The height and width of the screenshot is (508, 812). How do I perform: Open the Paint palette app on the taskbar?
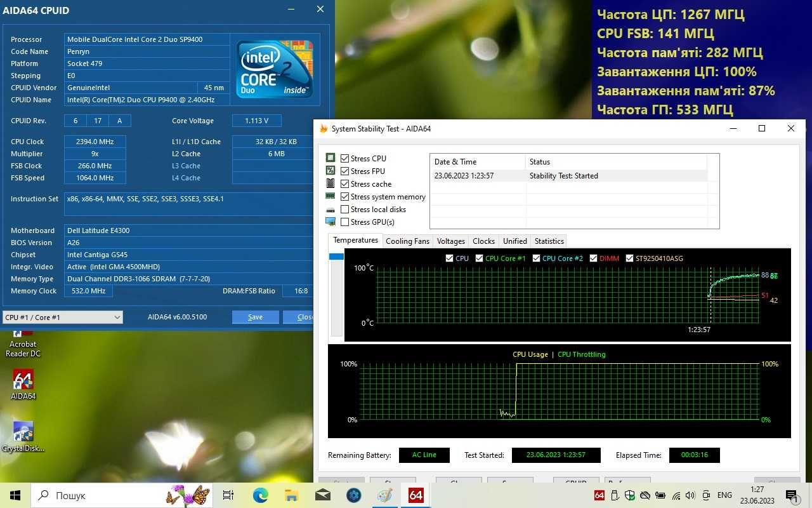[384, 495]
